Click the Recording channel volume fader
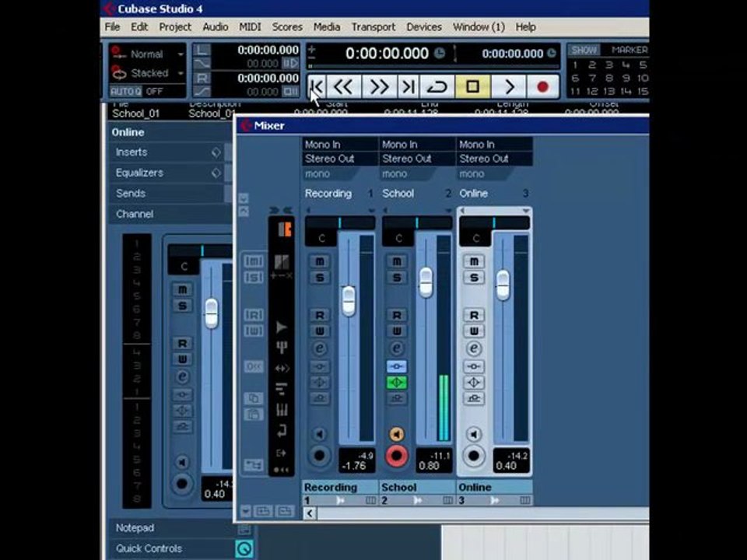The image size is (747, 560). point(349,301)
